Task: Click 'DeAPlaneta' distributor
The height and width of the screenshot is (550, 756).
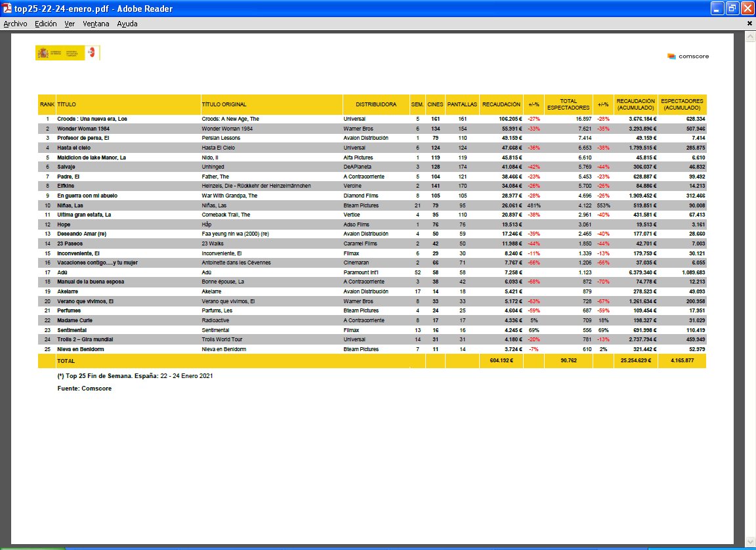Action: [357, 167]
